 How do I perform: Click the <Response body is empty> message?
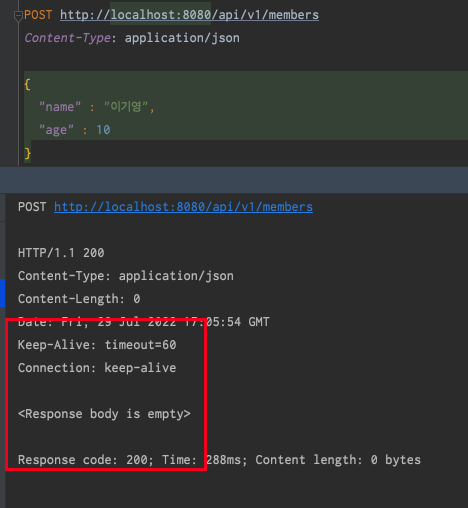point(104,414)
